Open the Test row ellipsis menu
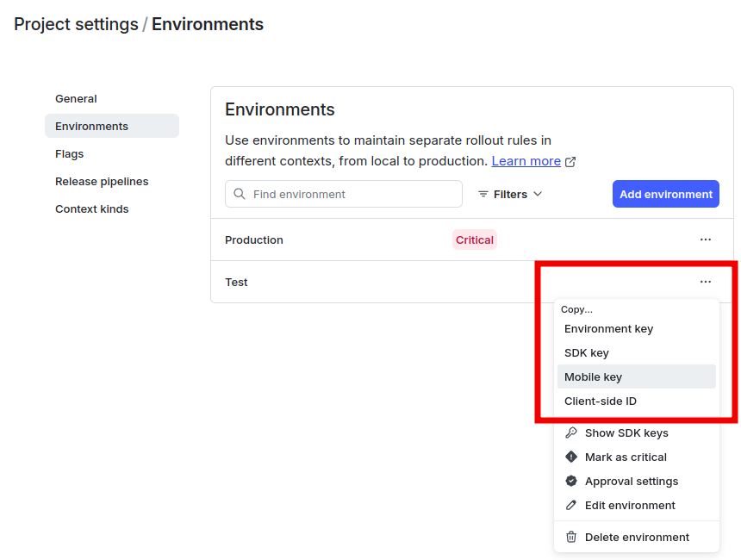The height and width of the screenshot is (560, 741). (706, 281)
